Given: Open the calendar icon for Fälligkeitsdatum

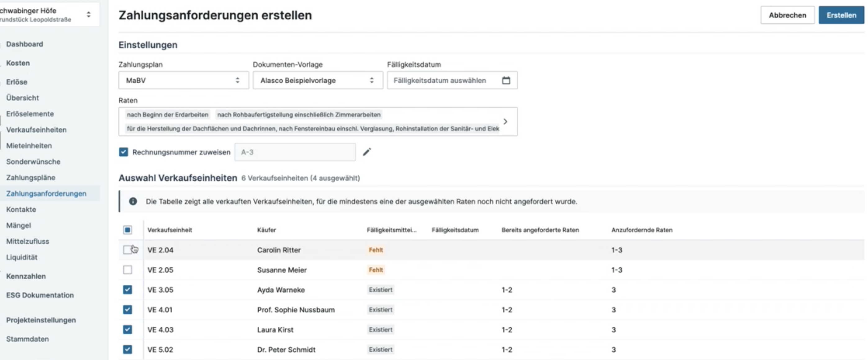Looking at the screenshot, I should coord(506,80).
